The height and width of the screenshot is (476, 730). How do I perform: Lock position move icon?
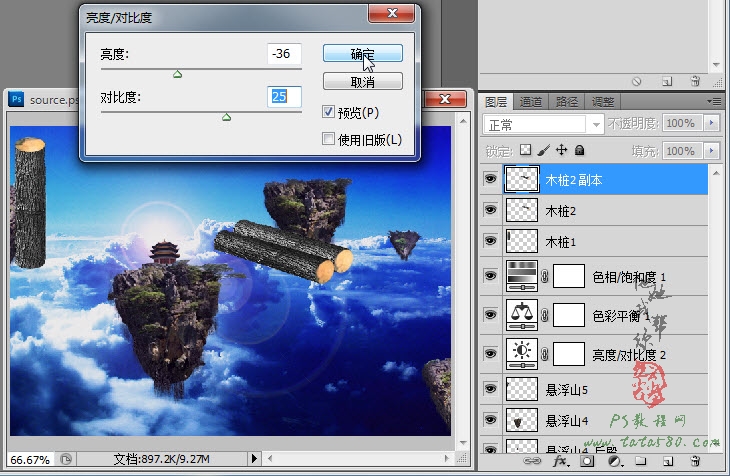561,150
